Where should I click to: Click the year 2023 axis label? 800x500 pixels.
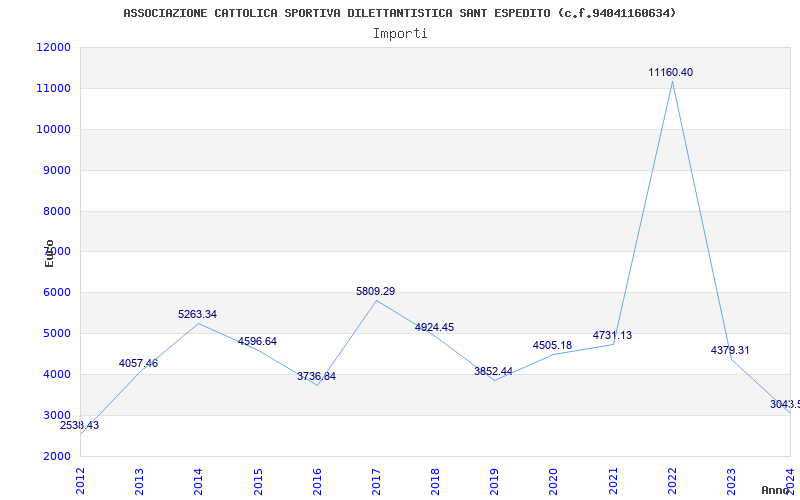(731, 481)
